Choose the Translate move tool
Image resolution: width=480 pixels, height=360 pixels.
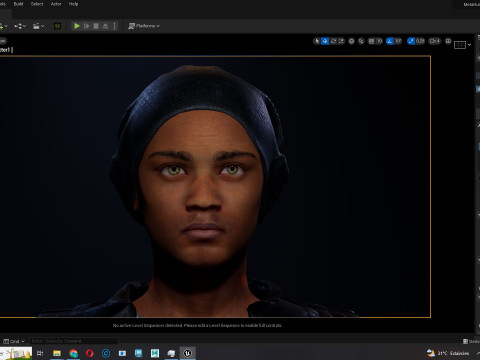pos(325,41)
